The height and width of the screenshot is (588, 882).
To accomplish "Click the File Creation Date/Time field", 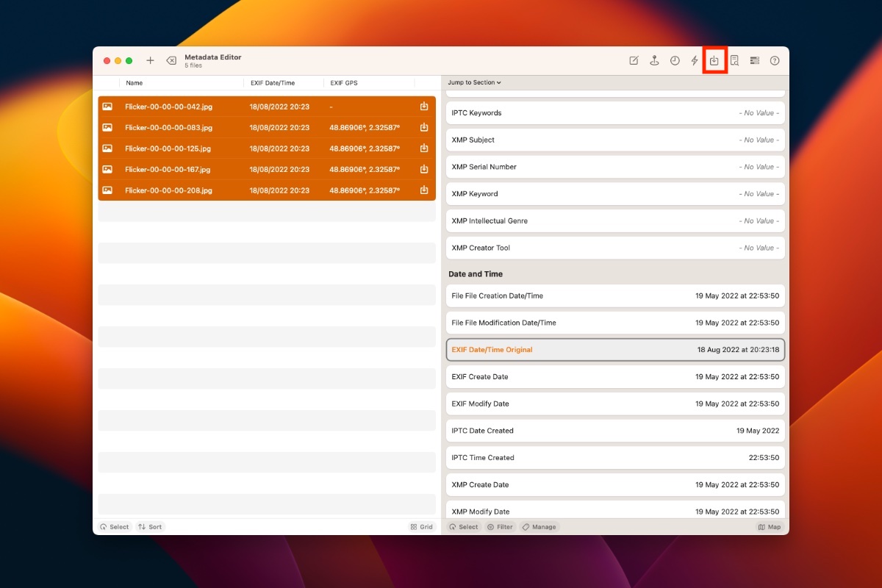I will point(615,295).
